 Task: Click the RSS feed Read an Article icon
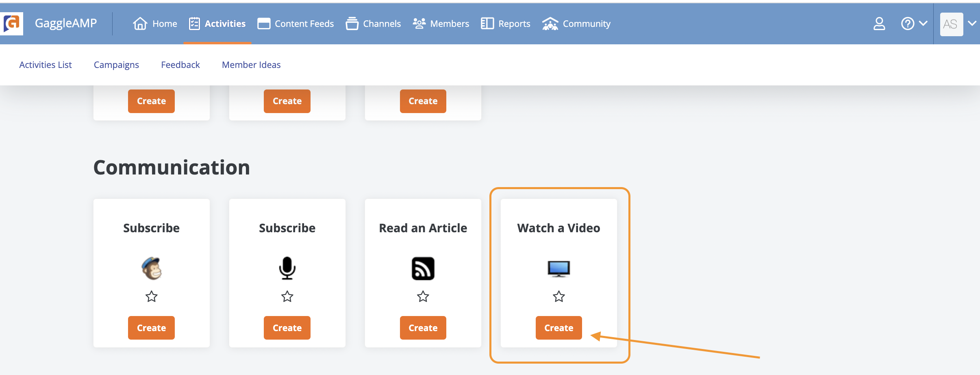[423, 268]
